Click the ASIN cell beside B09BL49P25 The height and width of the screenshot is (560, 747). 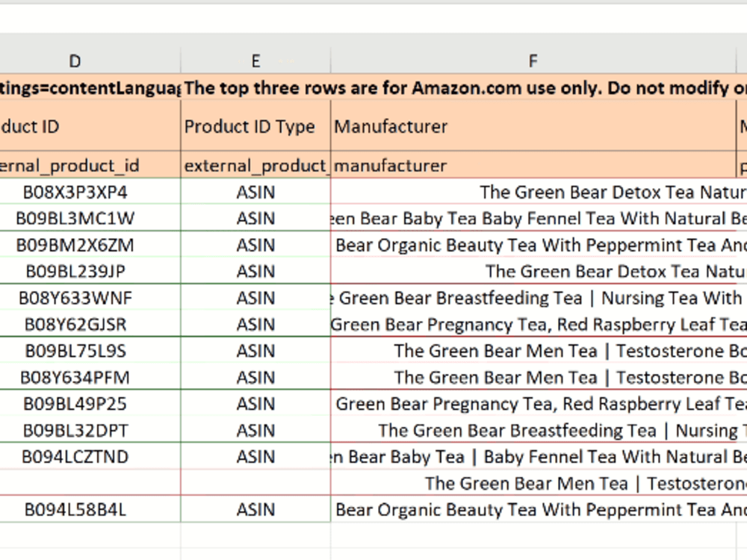(x=255, y=404)
